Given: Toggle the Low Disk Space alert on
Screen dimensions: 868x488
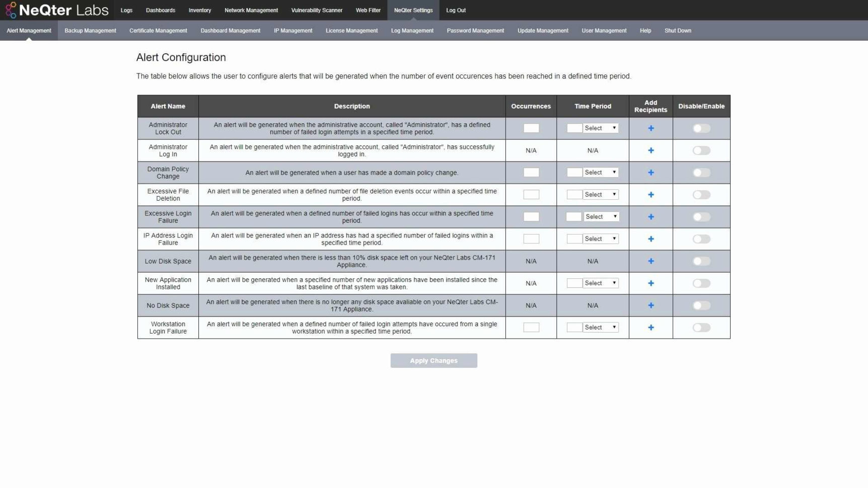Looking at the screenshot, I should (701, 261).
